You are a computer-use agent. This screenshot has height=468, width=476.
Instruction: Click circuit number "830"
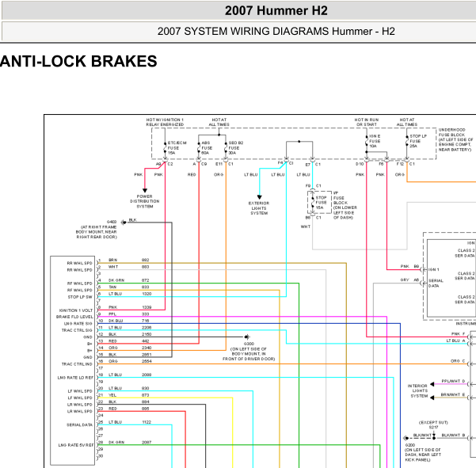146,388
